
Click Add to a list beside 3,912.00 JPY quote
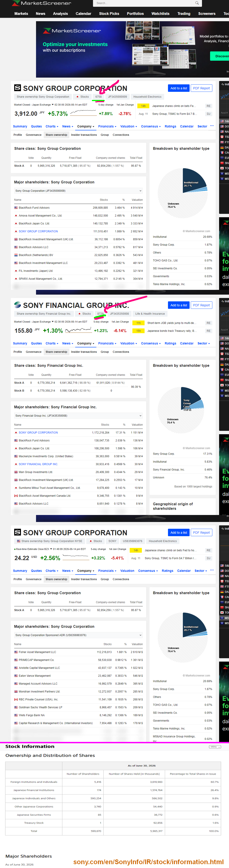179,88
